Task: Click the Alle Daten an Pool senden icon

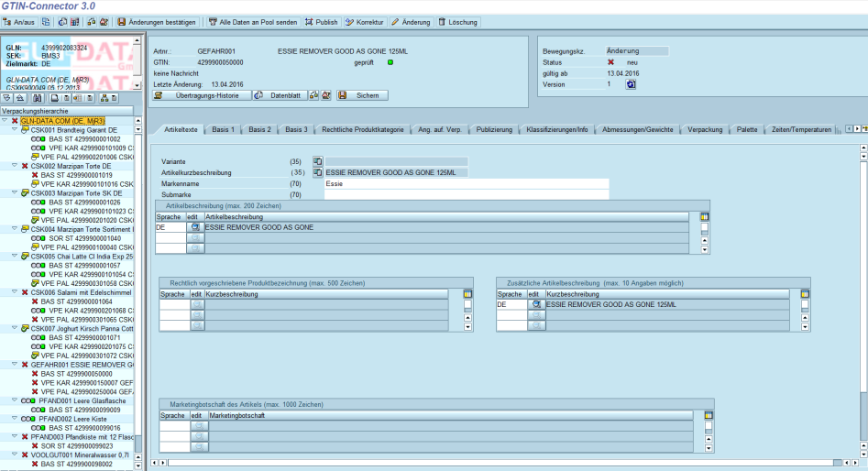Action: pyautogui.click(x=213, y=22)
